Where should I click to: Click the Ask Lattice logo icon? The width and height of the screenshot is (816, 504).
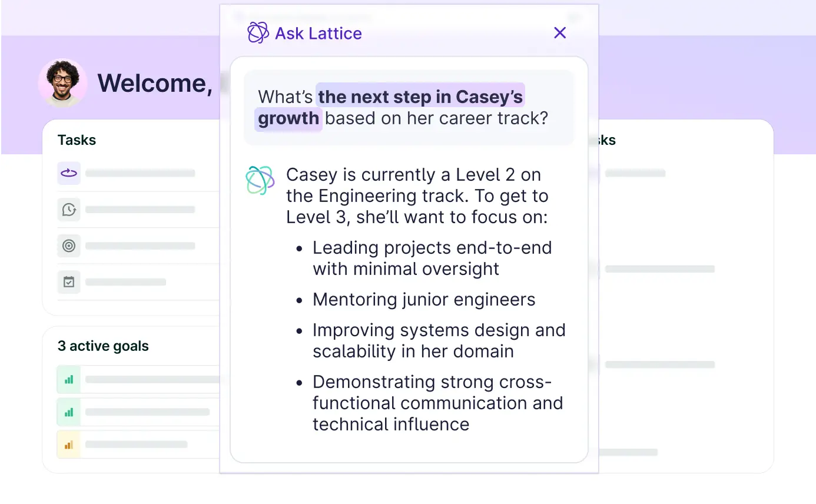coord(258,33)
